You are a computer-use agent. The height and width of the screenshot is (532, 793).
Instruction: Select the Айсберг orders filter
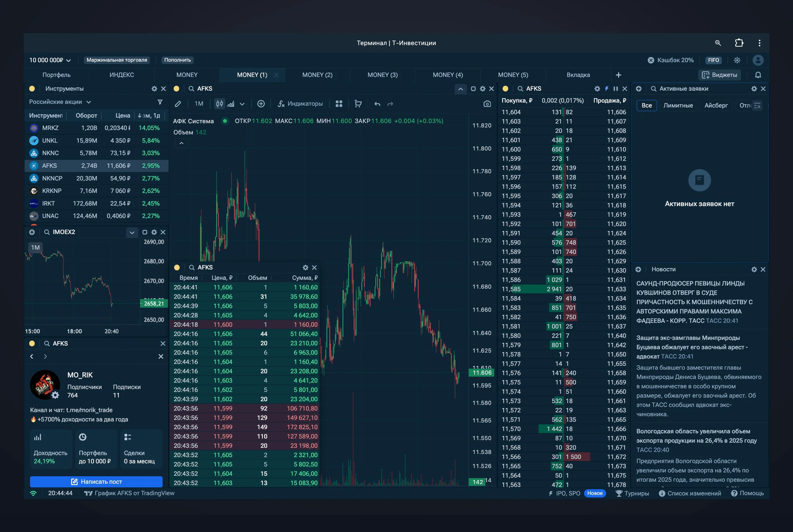point(716,105)
